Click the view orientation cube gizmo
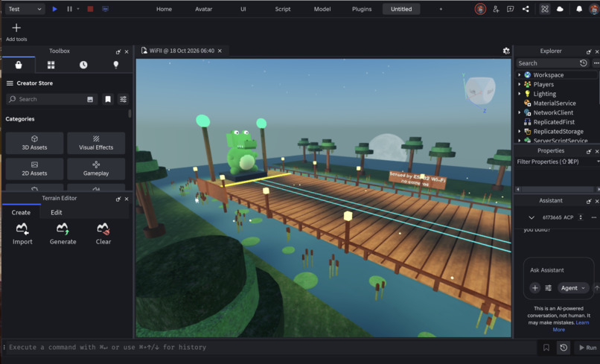The height and width of the screenshot is (364, 600). tap(480, 90)
